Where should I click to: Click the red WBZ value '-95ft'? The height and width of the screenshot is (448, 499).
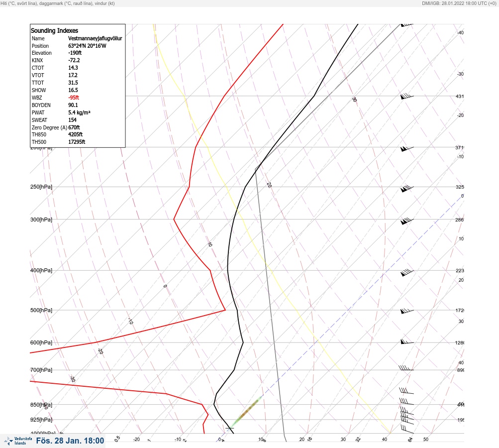tap(74, 98)
